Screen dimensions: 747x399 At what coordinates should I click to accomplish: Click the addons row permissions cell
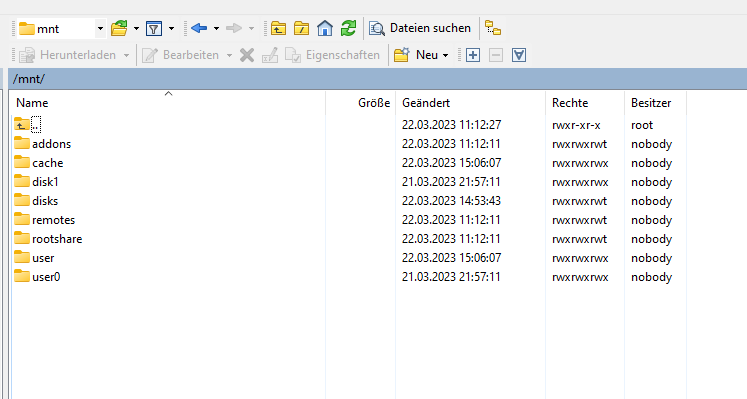(x=580, y=144)
